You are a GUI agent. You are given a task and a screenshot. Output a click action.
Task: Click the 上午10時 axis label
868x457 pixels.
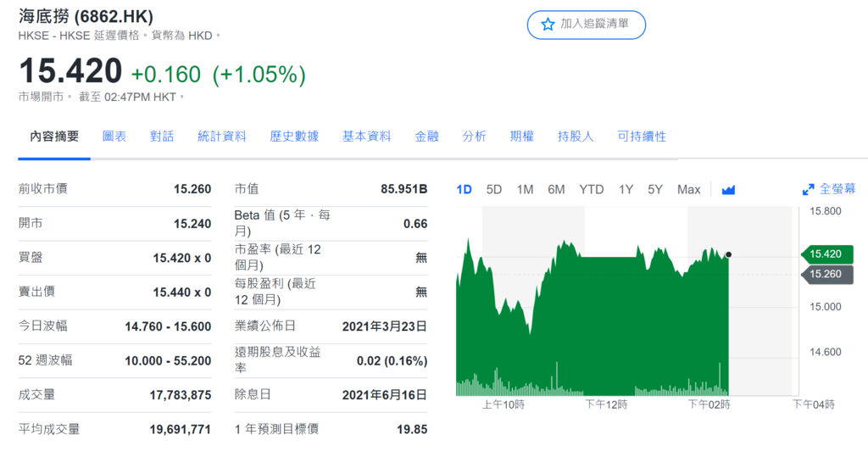click(x=503, y=405)
